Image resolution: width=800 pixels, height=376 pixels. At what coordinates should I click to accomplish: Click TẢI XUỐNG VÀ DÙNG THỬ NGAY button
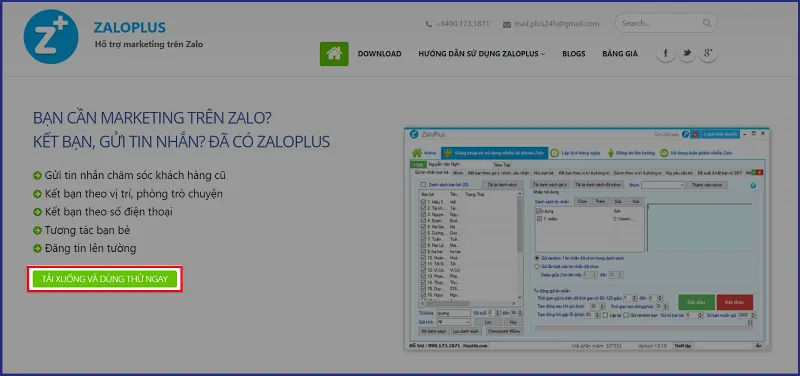pyautogui.click(x=105, y=279)
